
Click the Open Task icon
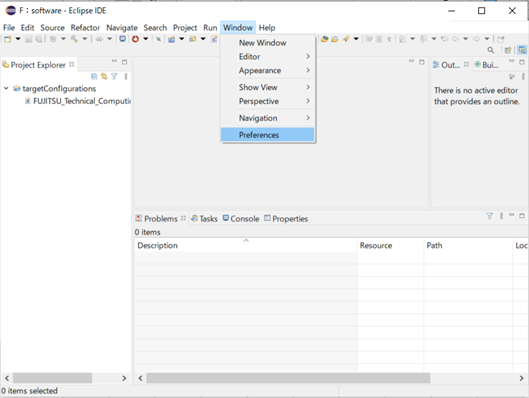334,39
